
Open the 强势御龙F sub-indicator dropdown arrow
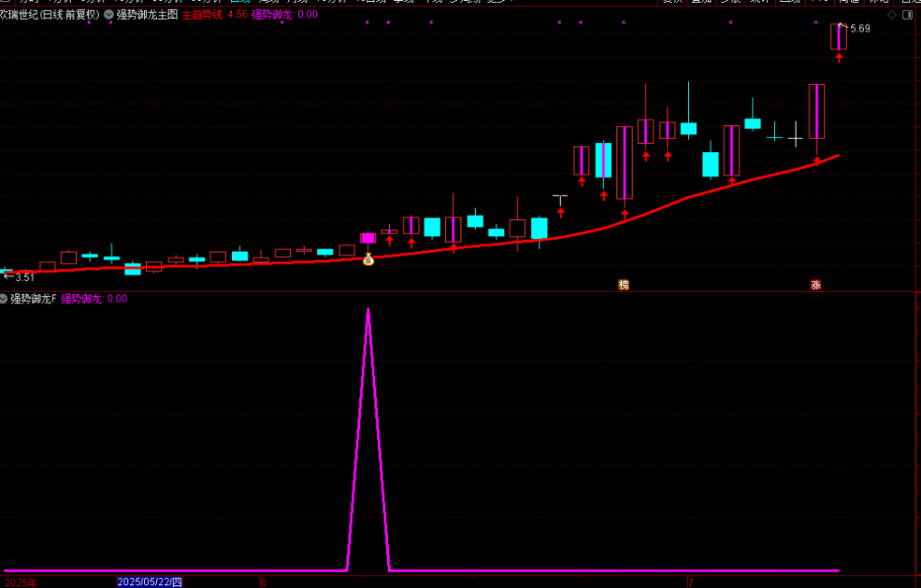coord(4,298)
